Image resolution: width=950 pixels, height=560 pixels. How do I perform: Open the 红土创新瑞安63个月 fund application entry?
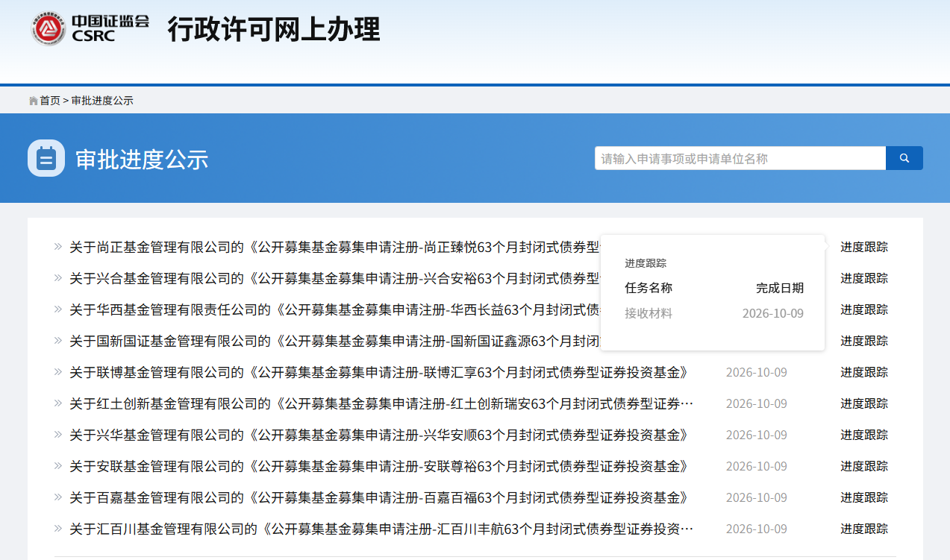click(381, 403)
